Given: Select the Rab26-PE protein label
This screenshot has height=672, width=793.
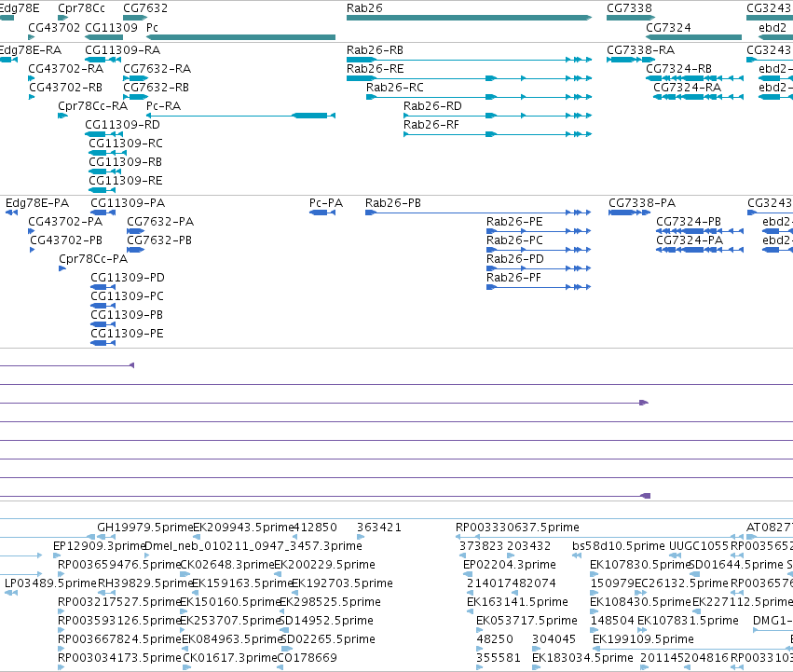Looking at the screenshot, I should coord(514,222).
